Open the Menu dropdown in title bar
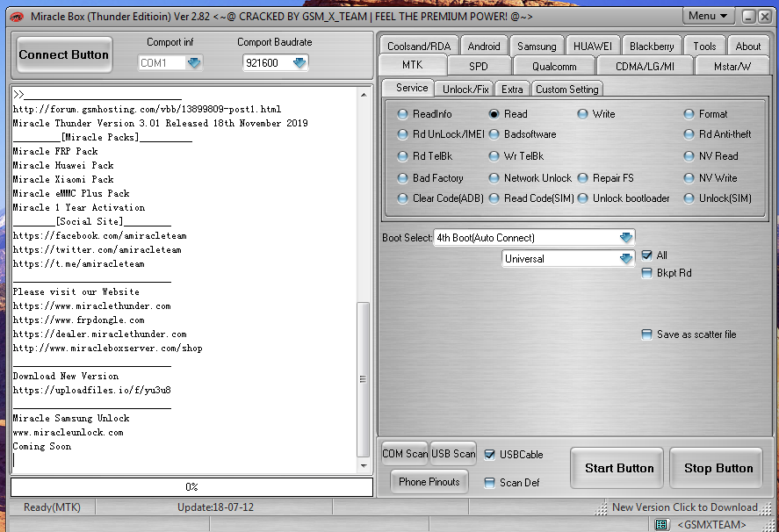This screenshot has height=532, width=779. pos(708,16)
